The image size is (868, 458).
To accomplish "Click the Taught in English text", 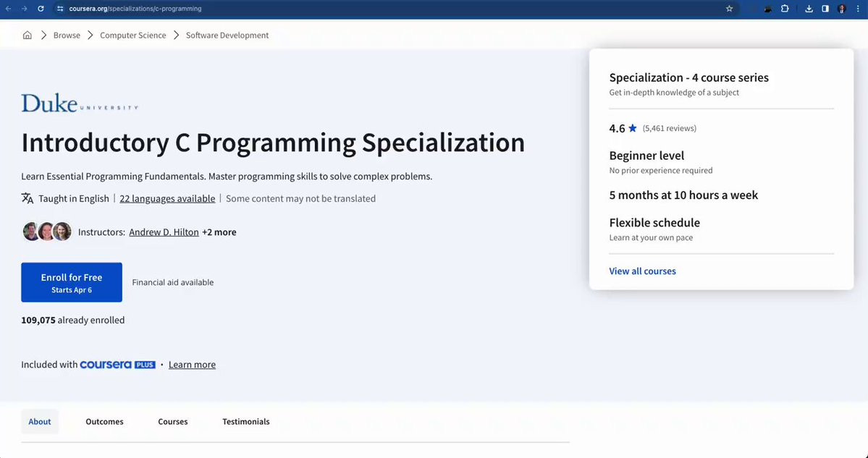I will 74,198.
